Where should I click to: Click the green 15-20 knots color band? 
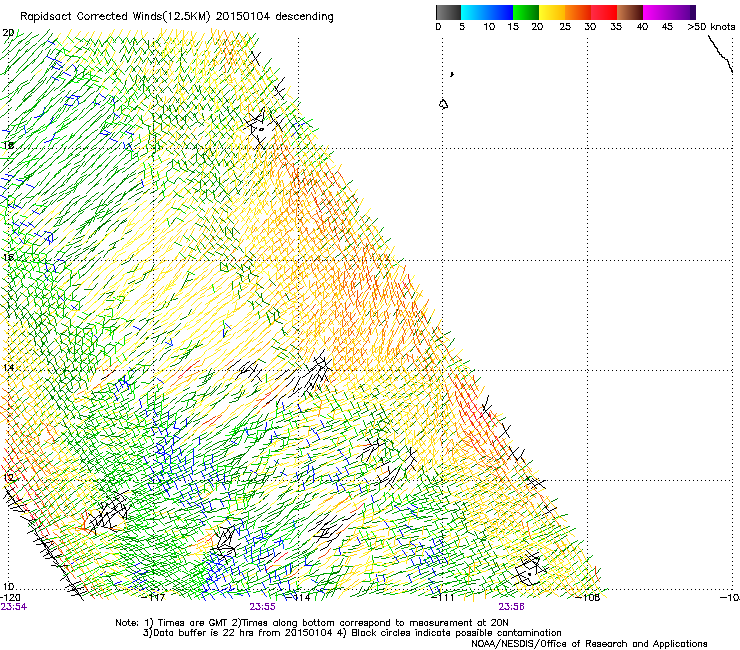pyautogui.click(x=526, y=12)
